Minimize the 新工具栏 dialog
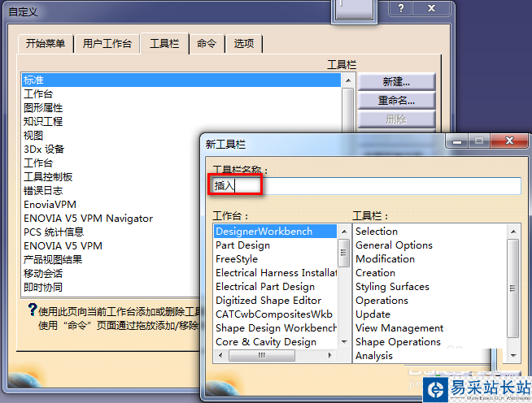The width and height of the screenshot is (532, 403). pos(457,141)
